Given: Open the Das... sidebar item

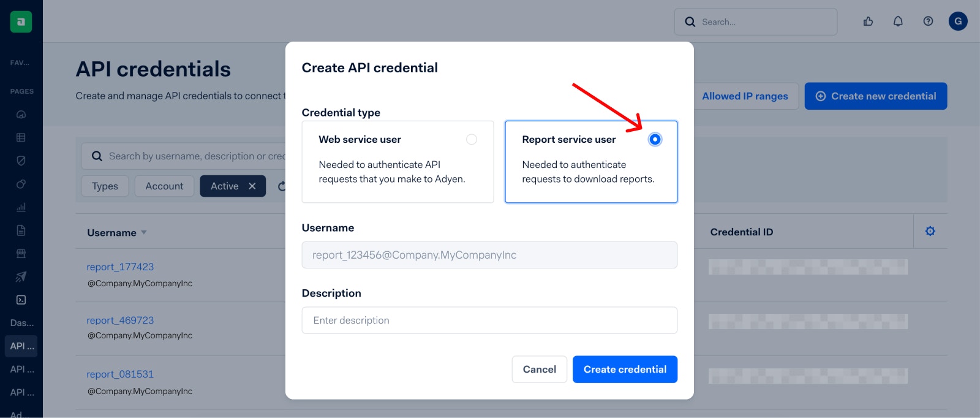Looking at the screenshot, I should pyautogui.click(x=21, y=323).
